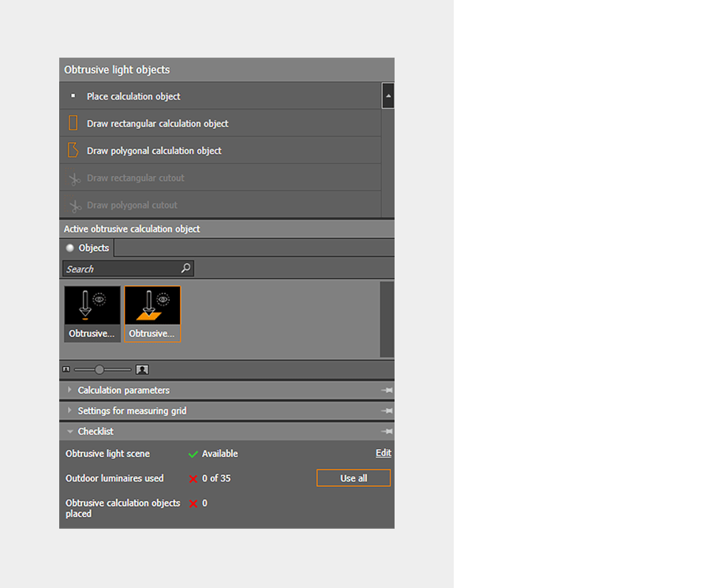The image size is (726, 588).
Task: Expand the Calculation parameters section
Action: [x=123, y=390]
